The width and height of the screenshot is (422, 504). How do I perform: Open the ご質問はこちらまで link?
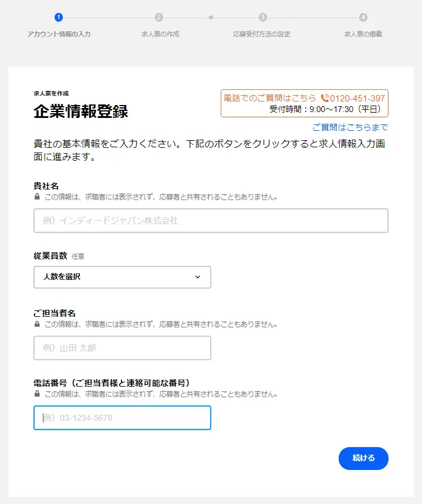coord(350,127)
